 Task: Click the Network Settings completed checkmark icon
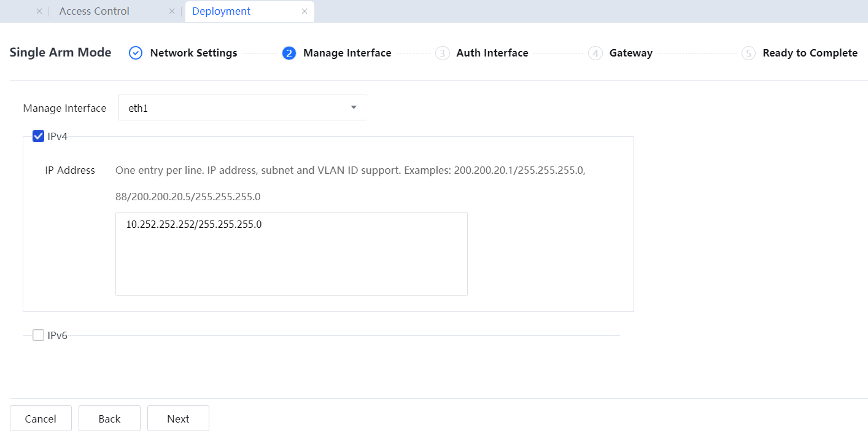(136, 53)
